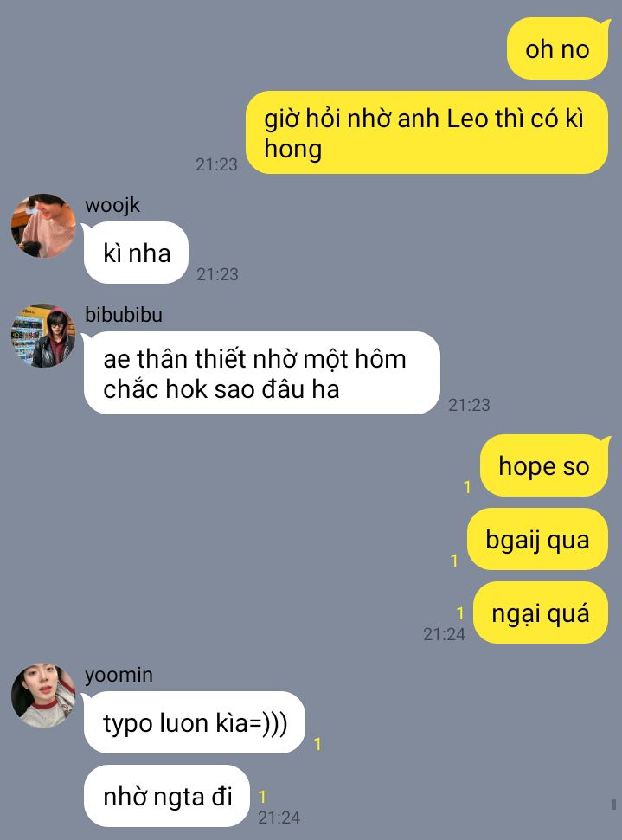This screenshot has width=622, height=840.
Task: Select the 'kì nha' message bubble
Action: tap(136, 253)
